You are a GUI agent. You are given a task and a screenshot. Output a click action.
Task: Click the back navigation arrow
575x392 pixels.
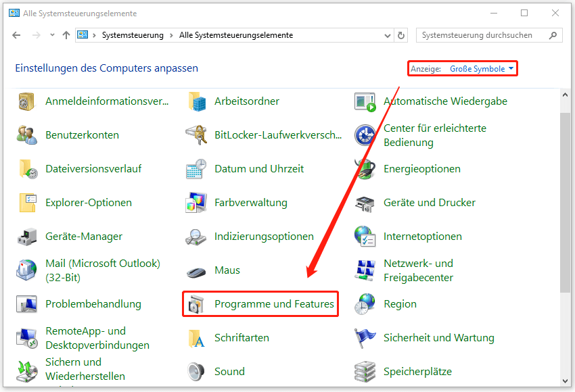click(x=16, y=35)
